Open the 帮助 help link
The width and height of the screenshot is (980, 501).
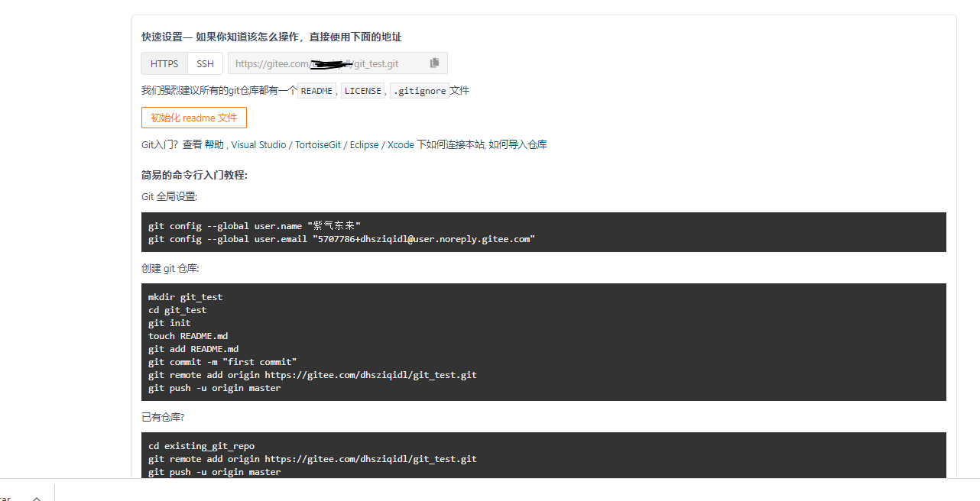(x=214, y=144)
